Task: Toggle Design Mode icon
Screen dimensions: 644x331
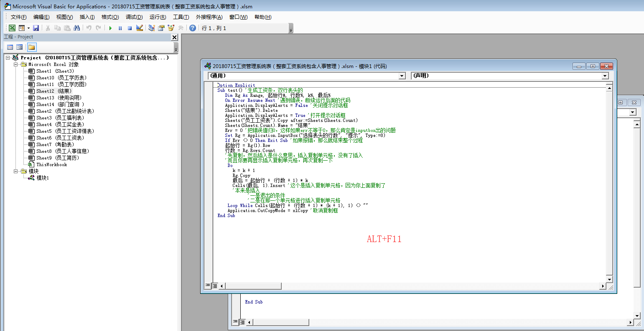Action: coord(140,28)
